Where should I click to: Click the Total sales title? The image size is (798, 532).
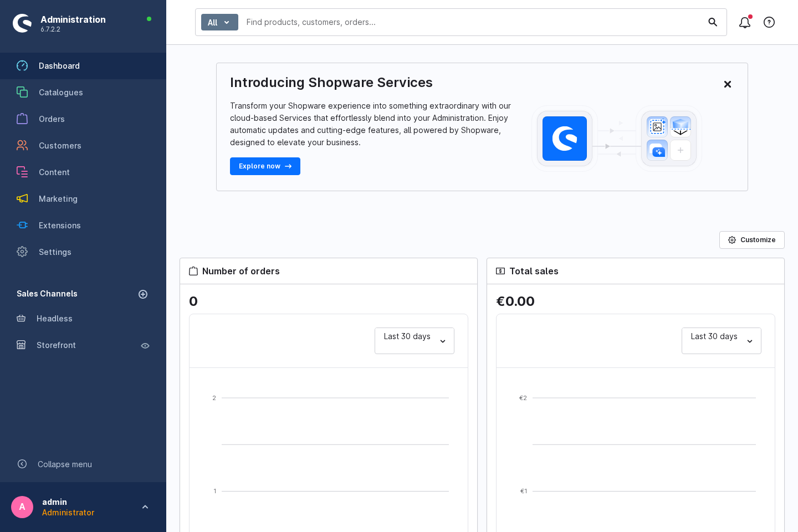(x=534, y=271)
